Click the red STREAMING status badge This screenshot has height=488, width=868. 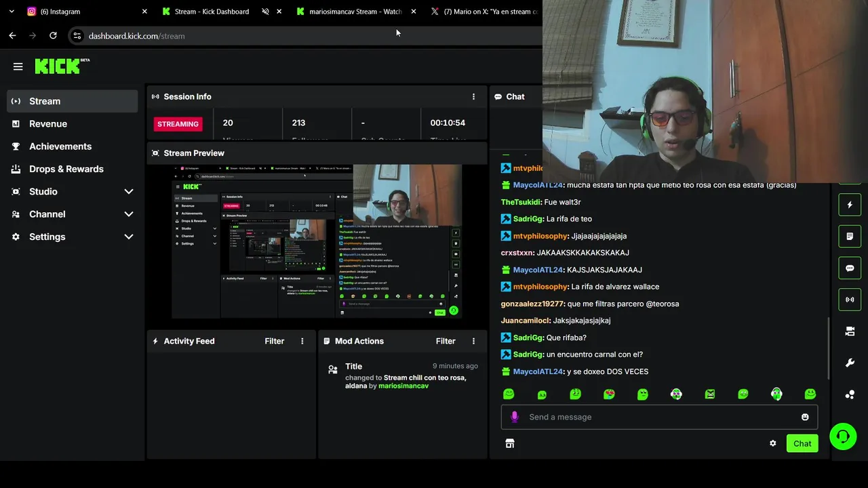click(x=178, y=124)
